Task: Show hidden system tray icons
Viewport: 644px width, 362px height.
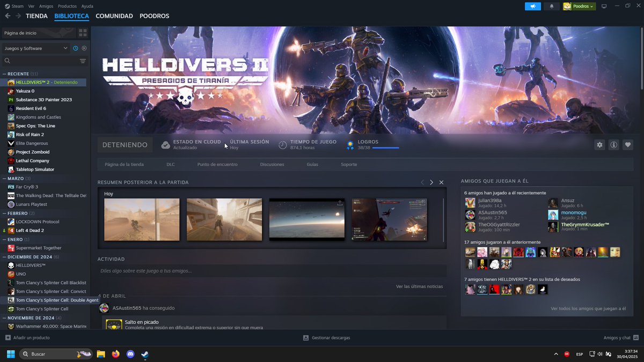Action: (555, 354)
